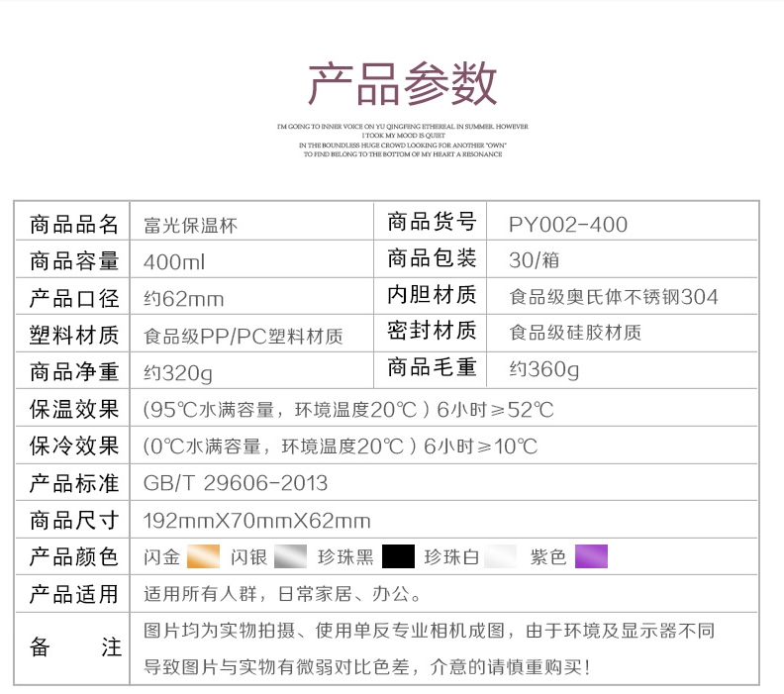
Task: Click the net weight value 约320g
Action: point(178,373)
